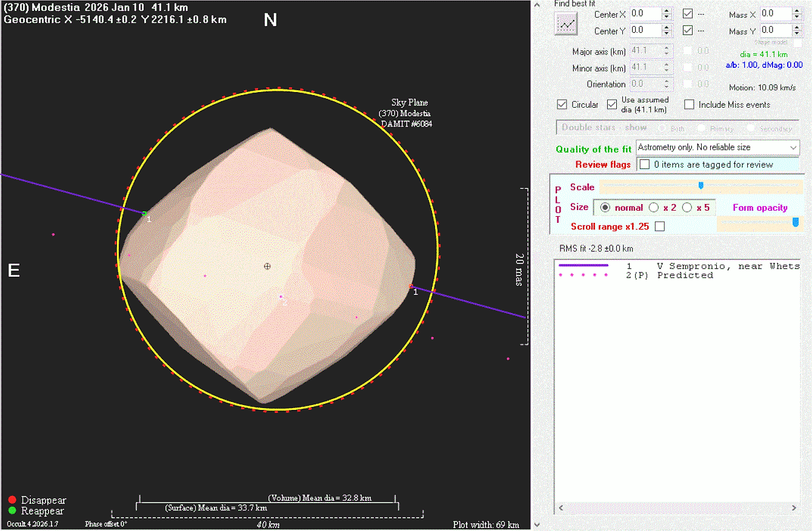Open the Quality of the fit dropdown
Screen dimensions: 812x531
click(793, 147)
